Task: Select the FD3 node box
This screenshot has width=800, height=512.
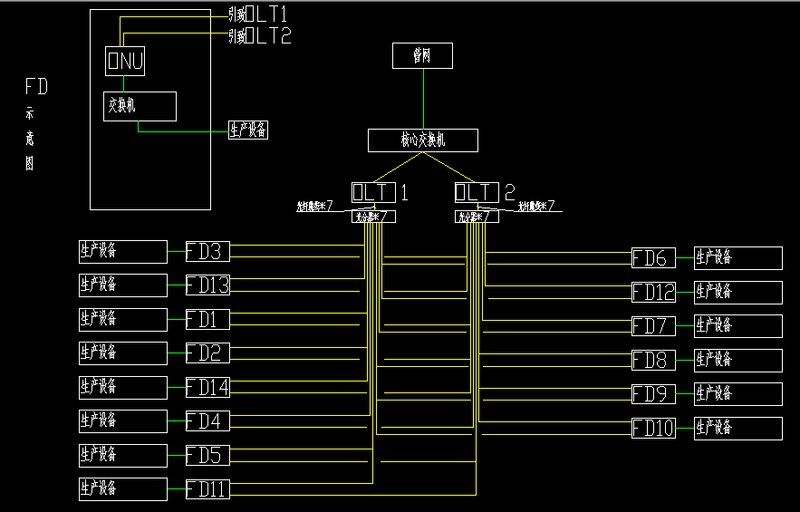Action: [x=208, y=251]
